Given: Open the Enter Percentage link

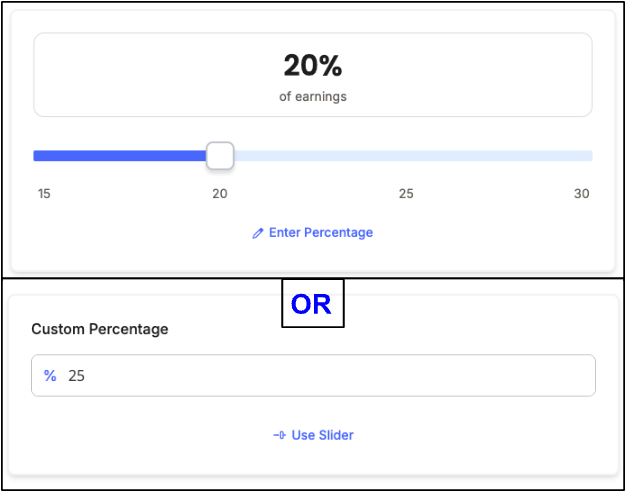Looking at the screenshot, I should 313,233.
